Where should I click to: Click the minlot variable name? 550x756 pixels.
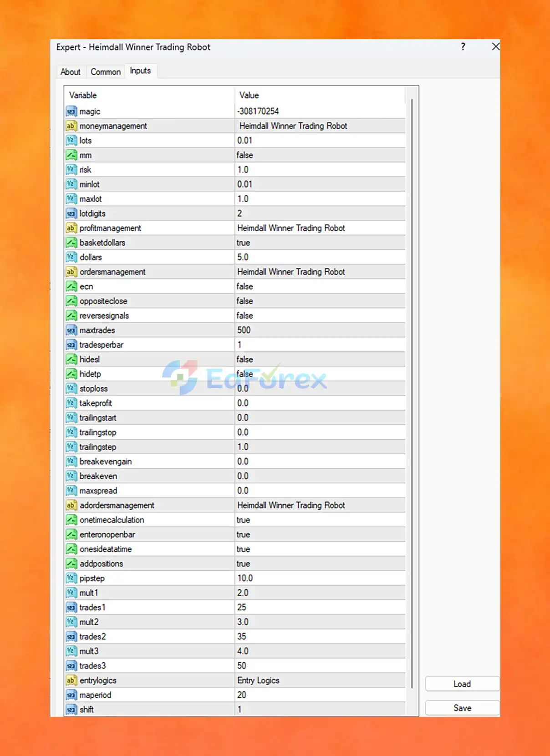[89, 184]
